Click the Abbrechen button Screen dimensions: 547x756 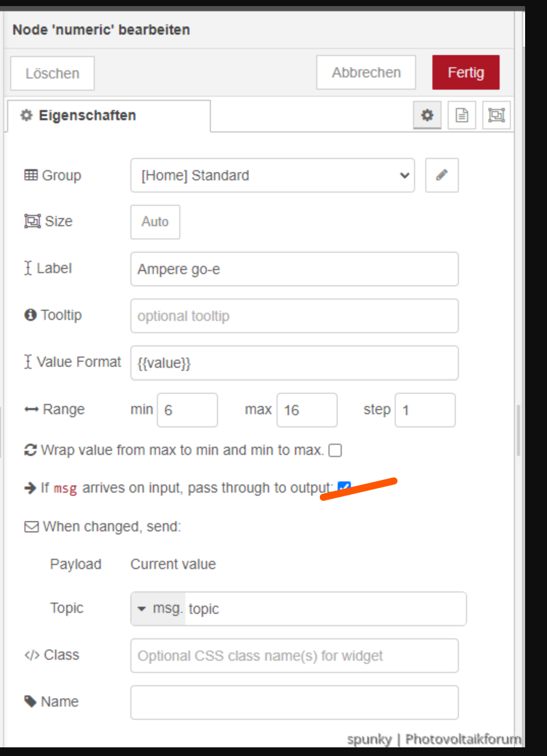(x=366, y=73)
